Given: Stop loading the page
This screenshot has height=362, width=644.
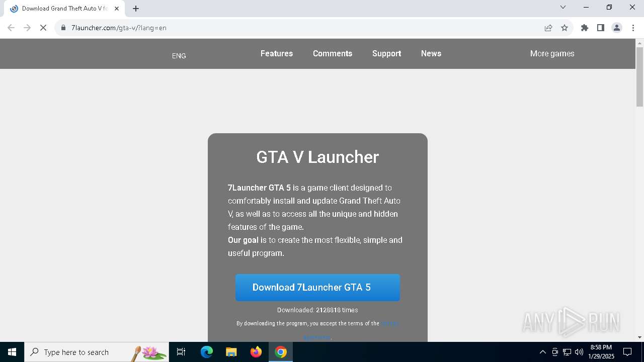Looking at the screenshot, I should (43, 28).
